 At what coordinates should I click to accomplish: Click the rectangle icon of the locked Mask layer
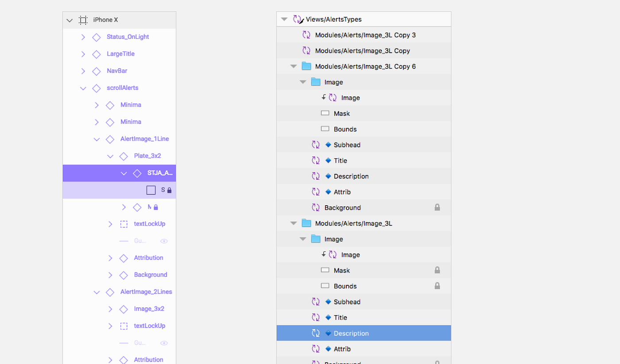pyautogui.click(x=325, y=270)
